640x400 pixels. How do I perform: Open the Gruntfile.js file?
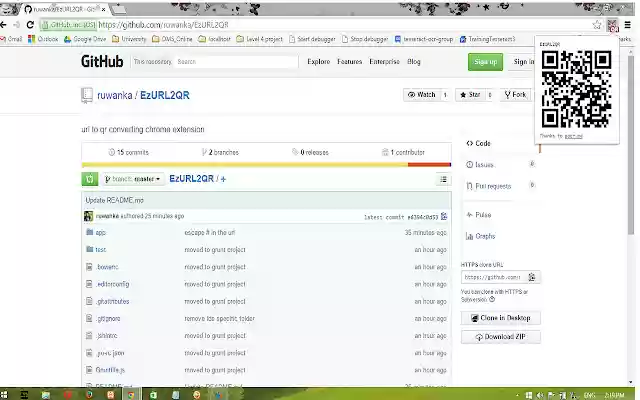coord(110,370)
